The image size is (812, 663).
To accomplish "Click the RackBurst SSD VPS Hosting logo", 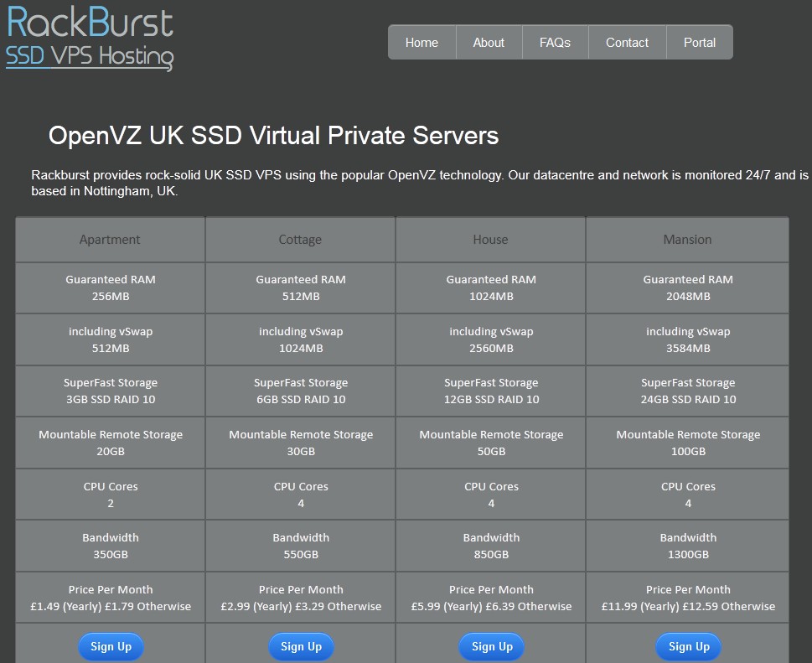I will [x=91, y=39].
